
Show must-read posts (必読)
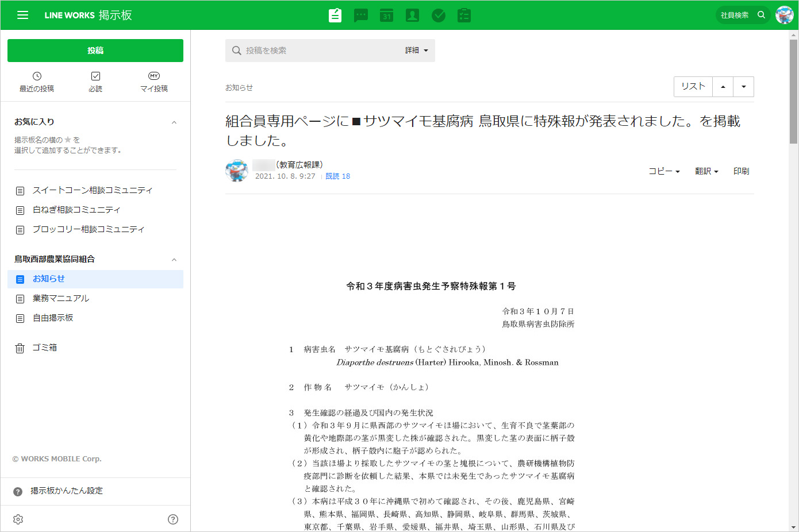coord(95,82)
